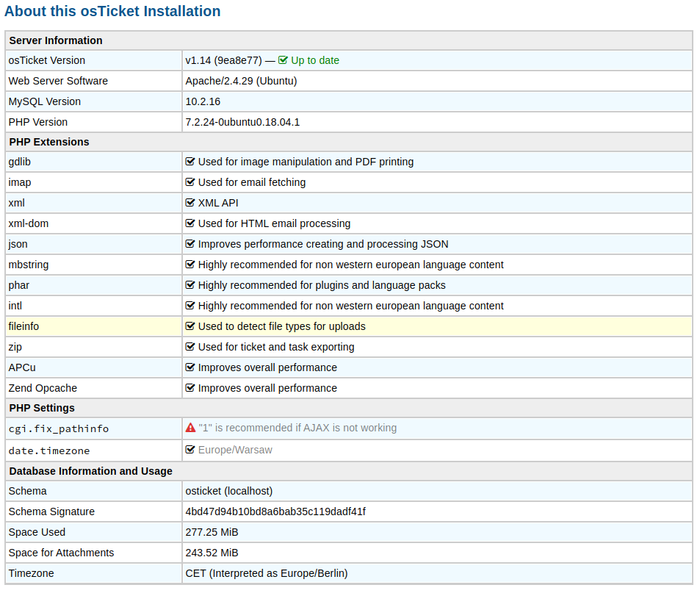Click the 7.2.24-0ubuntu0.18.04.1 value
Image resolution: width=700 pixels, height=596 pixels.
(242, 122)
